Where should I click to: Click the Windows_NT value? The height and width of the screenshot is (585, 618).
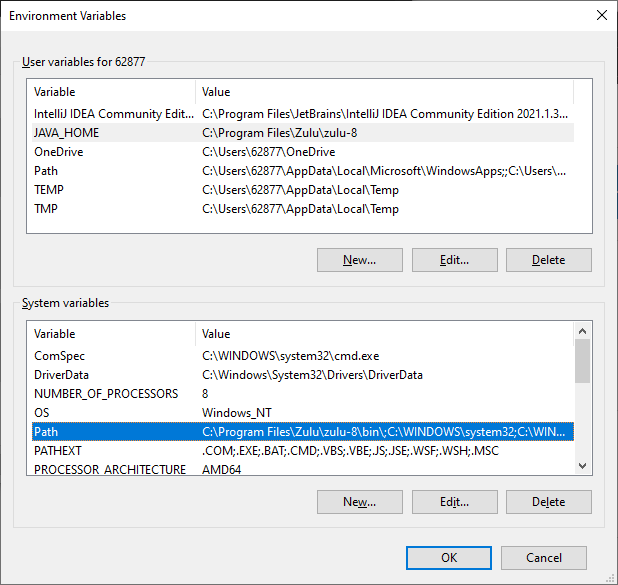[236, 413]
